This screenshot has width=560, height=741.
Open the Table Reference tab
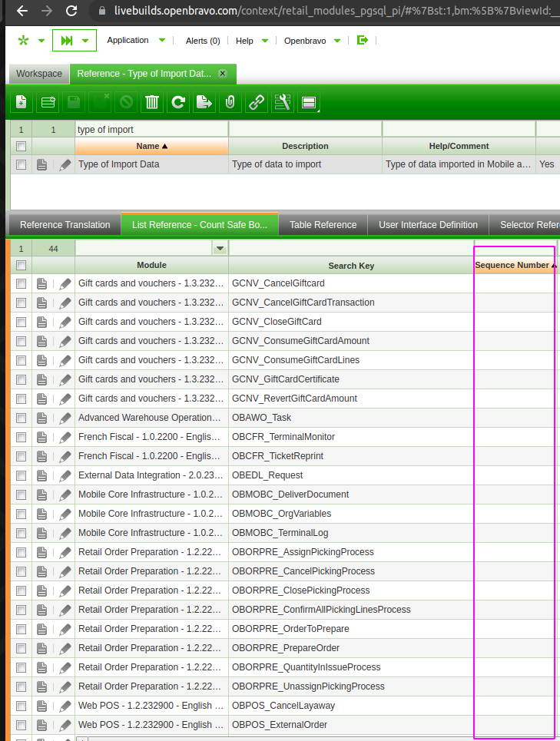[x=323, y=225]
